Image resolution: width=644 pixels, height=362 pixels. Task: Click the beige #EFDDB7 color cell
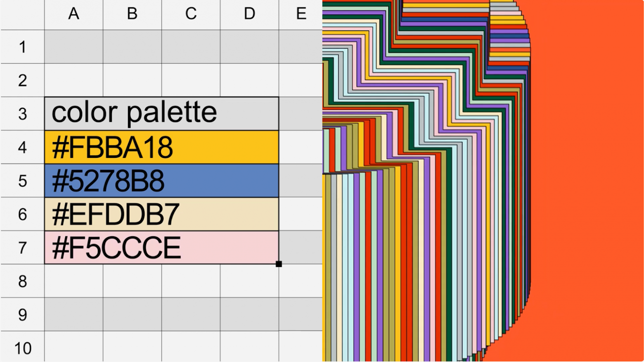(161, 214)
